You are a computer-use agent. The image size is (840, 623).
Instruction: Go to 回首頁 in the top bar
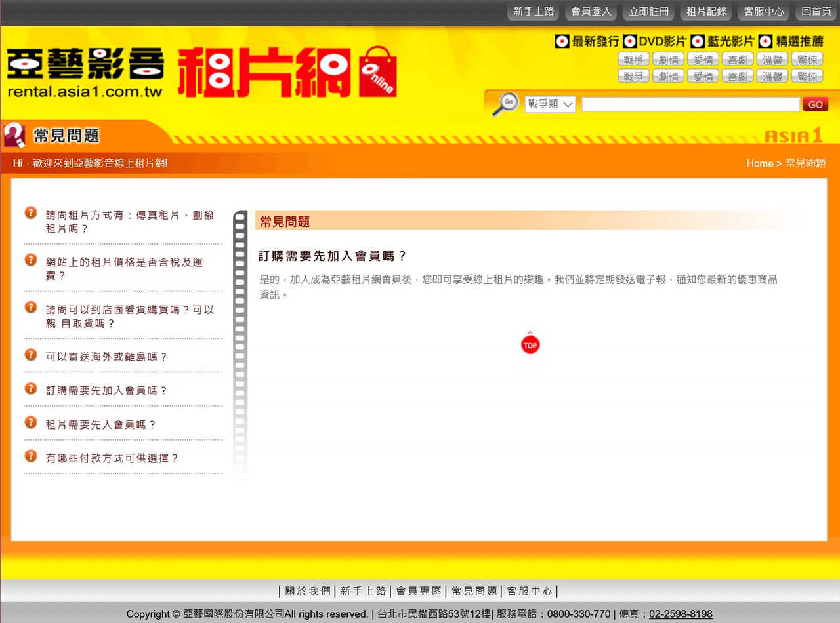pos(816,11)
